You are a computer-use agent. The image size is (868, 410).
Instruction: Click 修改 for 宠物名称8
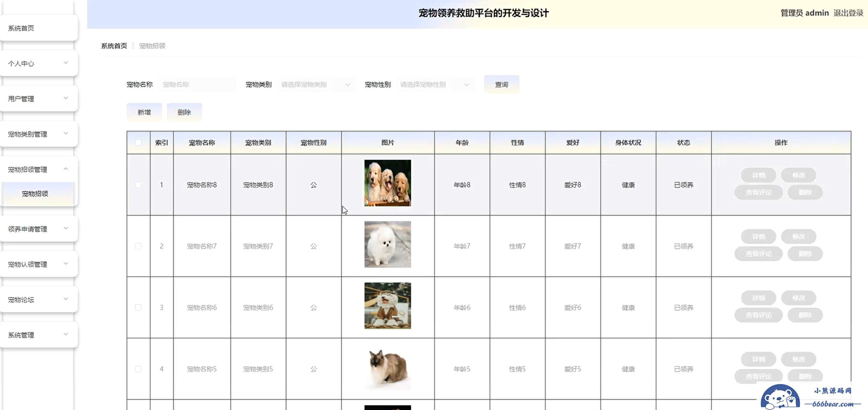(x=799, y=175)
